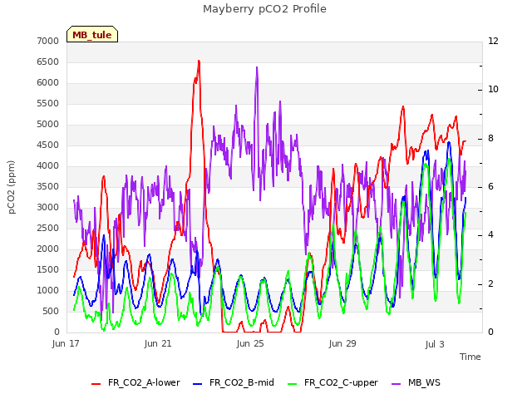This screenshot has height=399, width=532.
Task: Click the right axis value 4
Action: (x=490, y=235)
